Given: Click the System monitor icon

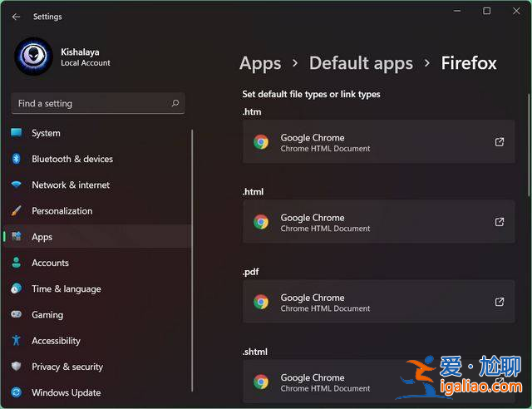Looking at the screenshot, I should coord(17,133).
